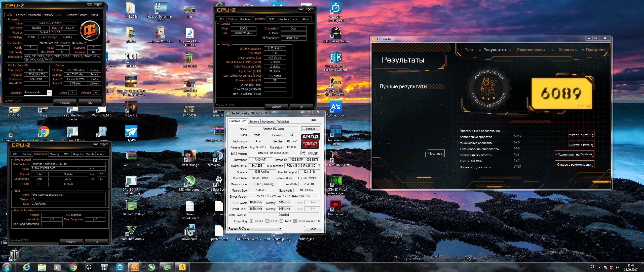644x272 pixels.
Task: Toggle the OpenCL checkbox in GPU-Z
Action: 251,221
